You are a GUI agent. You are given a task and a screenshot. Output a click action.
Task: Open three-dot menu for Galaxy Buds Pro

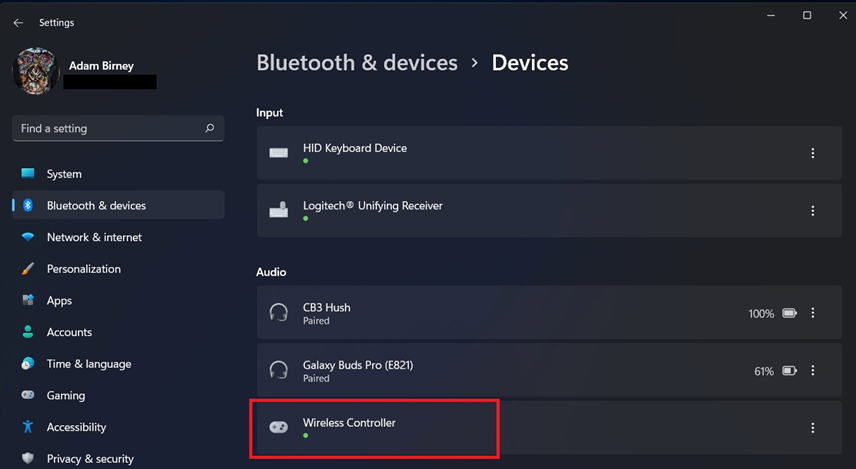coord(813,371)
